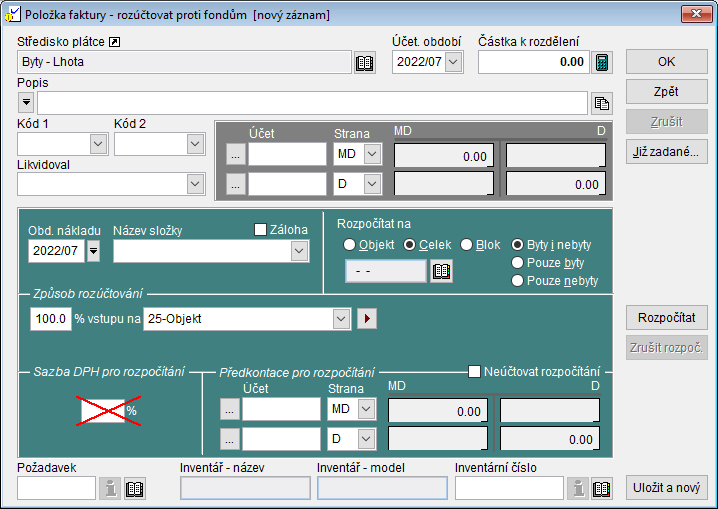The height and width of the screenshot is (509, 718).
Task: Select Pouze byty radio option
Action: click(518, 263)
